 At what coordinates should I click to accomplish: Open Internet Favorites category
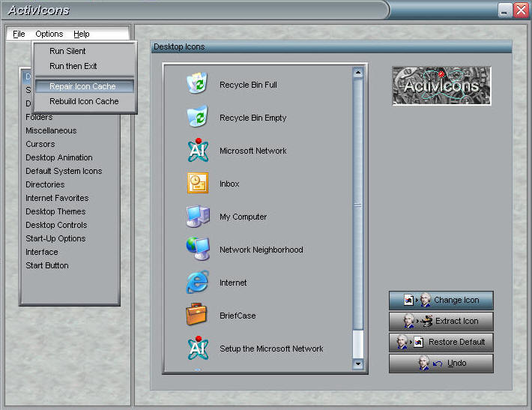pyautogui.click(x=57, y=198)
